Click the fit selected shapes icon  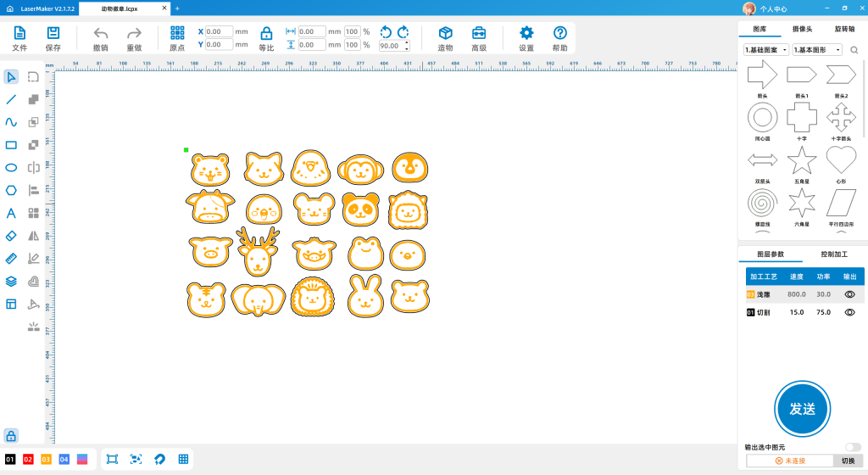pos(136,459)
